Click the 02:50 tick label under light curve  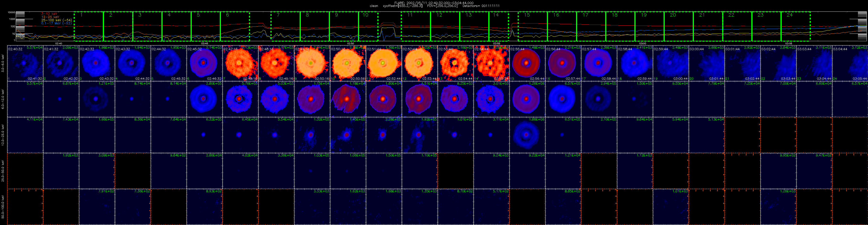(351, 44)
